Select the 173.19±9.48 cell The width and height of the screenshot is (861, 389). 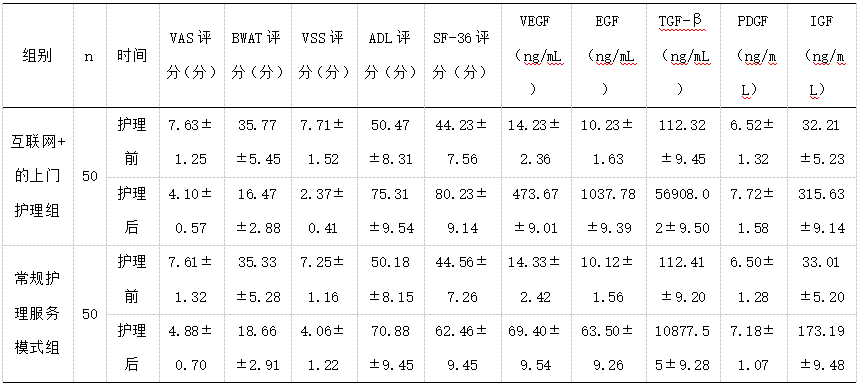tap(821, 348)
